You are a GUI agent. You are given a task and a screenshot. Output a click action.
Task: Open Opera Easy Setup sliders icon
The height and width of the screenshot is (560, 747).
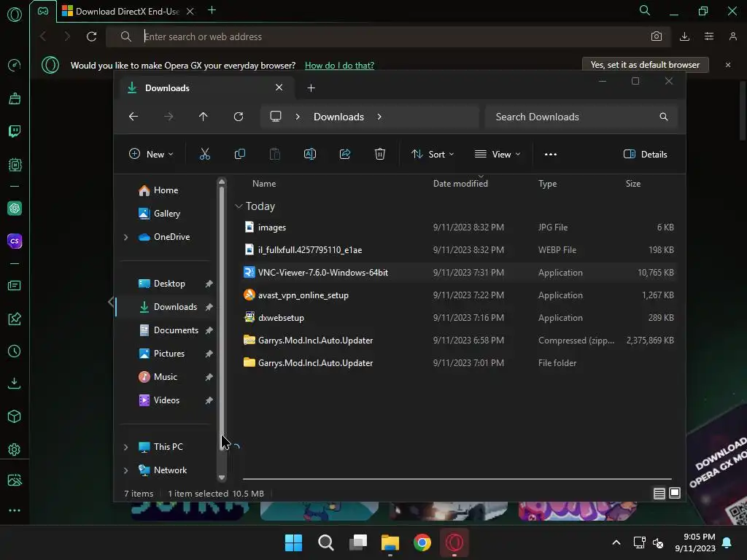pos(709,36)
